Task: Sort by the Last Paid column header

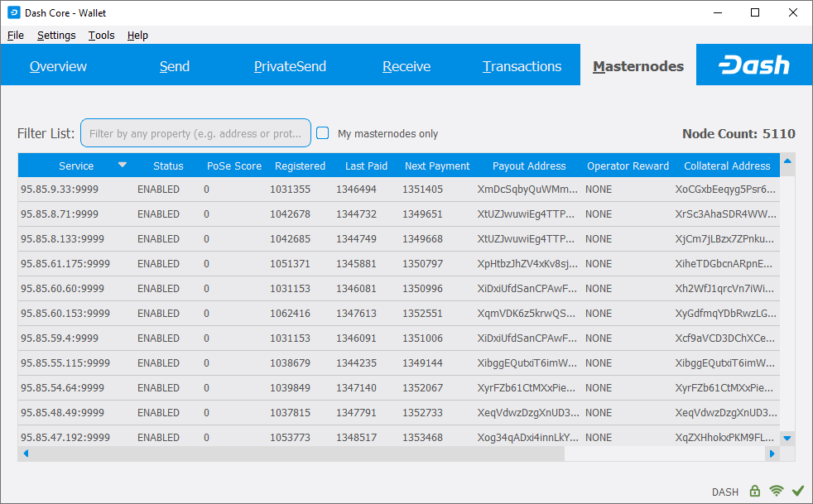Action: 366,166
